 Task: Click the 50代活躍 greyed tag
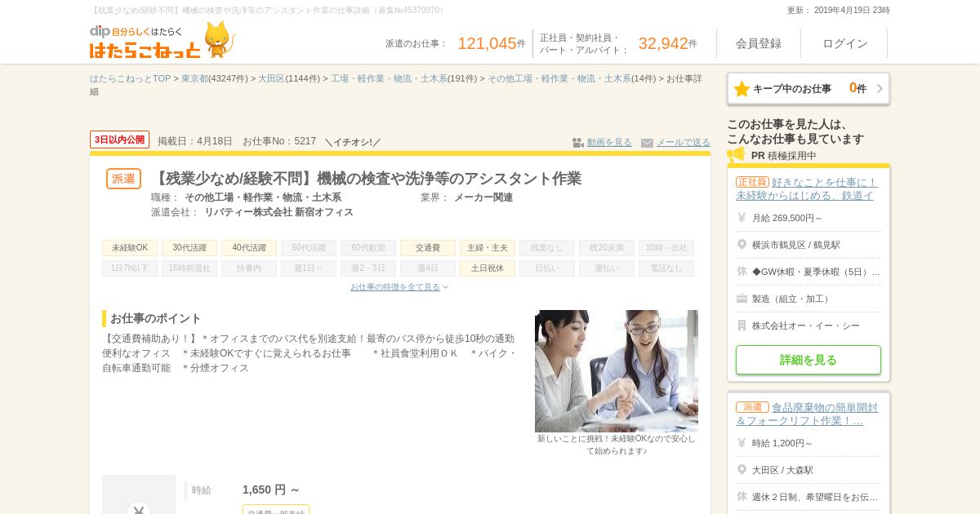pos(309,248)
